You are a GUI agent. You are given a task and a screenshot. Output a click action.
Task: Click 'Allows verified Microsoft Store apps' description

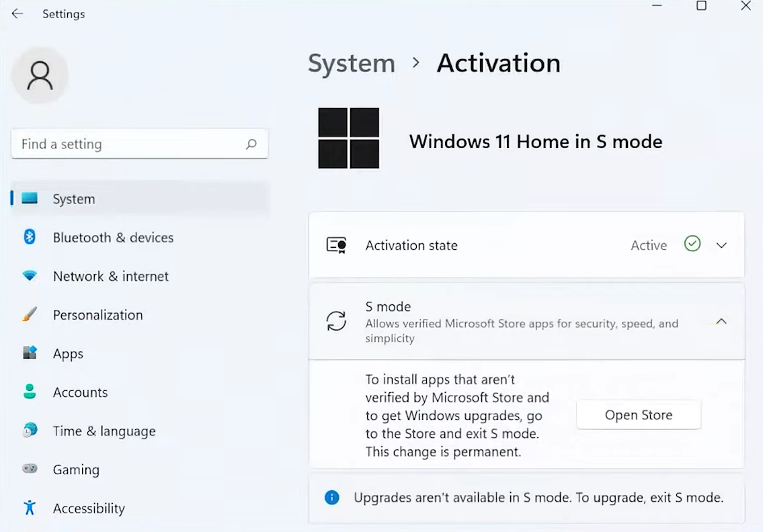tap(522, 330)
